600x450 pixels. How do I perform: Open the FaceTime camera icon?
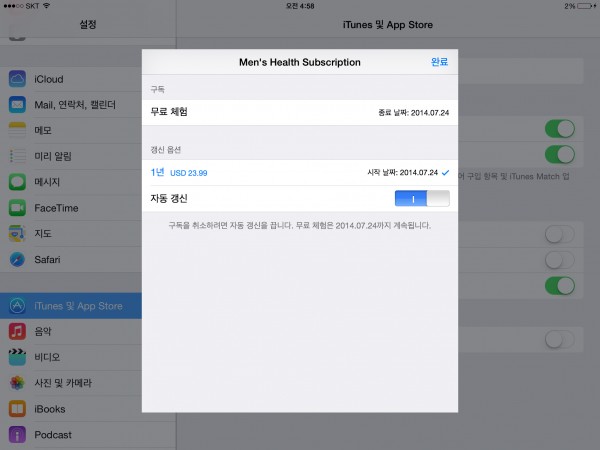pyautogui.click(x=17, y=208)
